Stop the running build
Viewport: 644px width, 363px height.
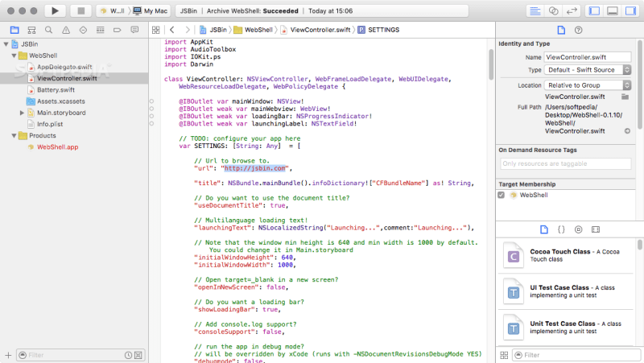81,11
